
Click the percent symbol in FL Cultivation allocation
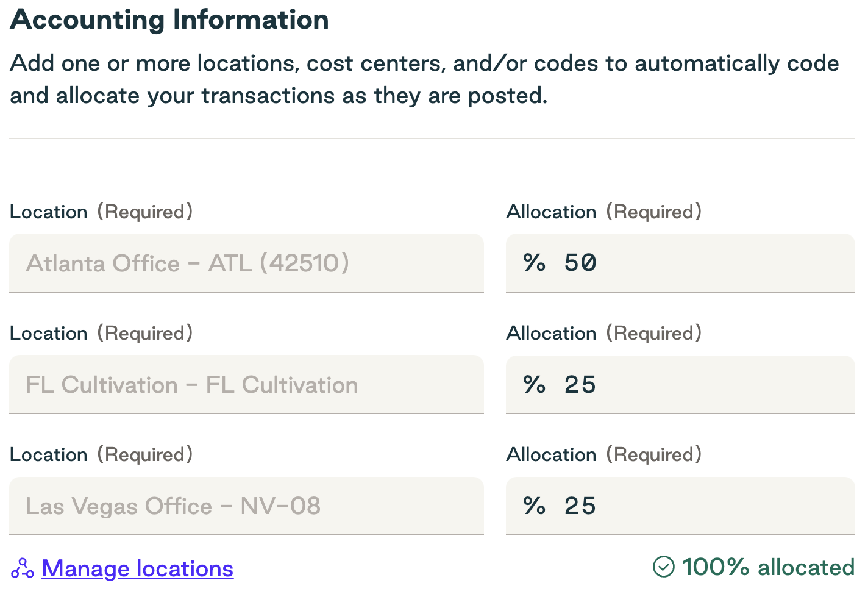pos(535,385)
